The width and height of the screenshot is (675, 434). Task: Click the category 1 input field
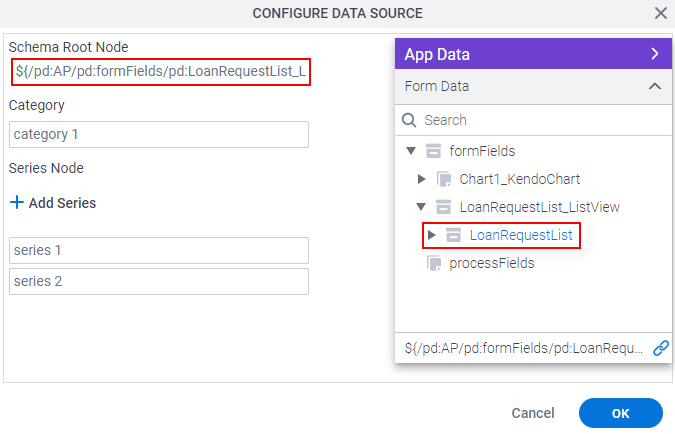[159, 134]
